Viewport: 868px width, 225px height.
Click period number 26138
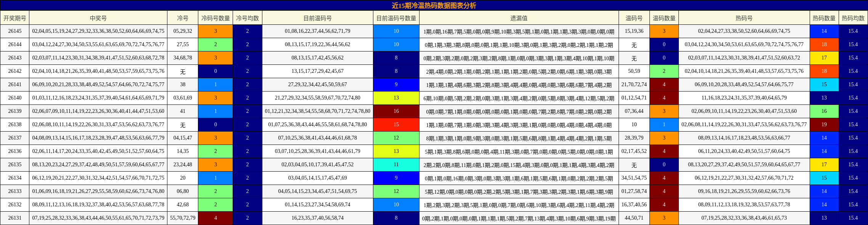[x=15, y=125]
